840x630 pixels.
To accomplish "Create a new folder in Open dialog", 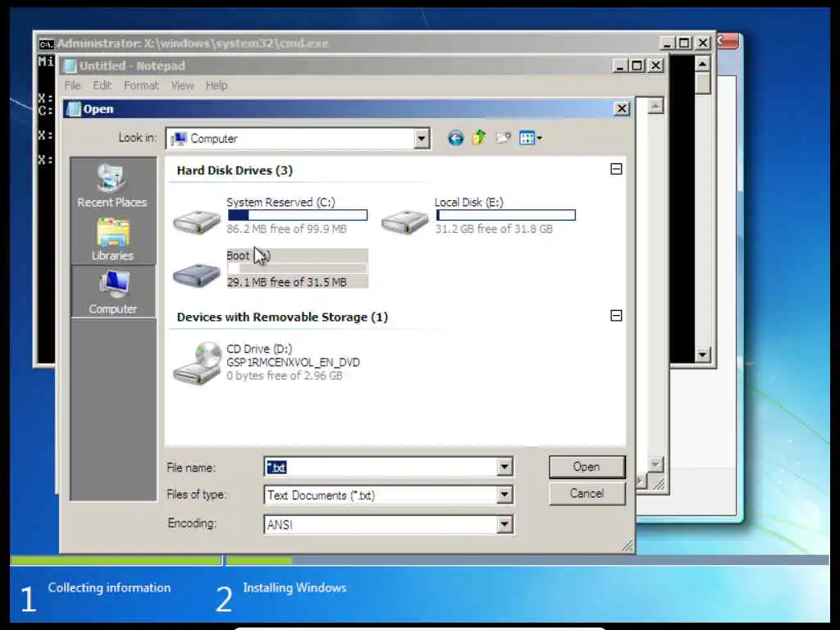I will pyautogui.click(x=503, y=138).
